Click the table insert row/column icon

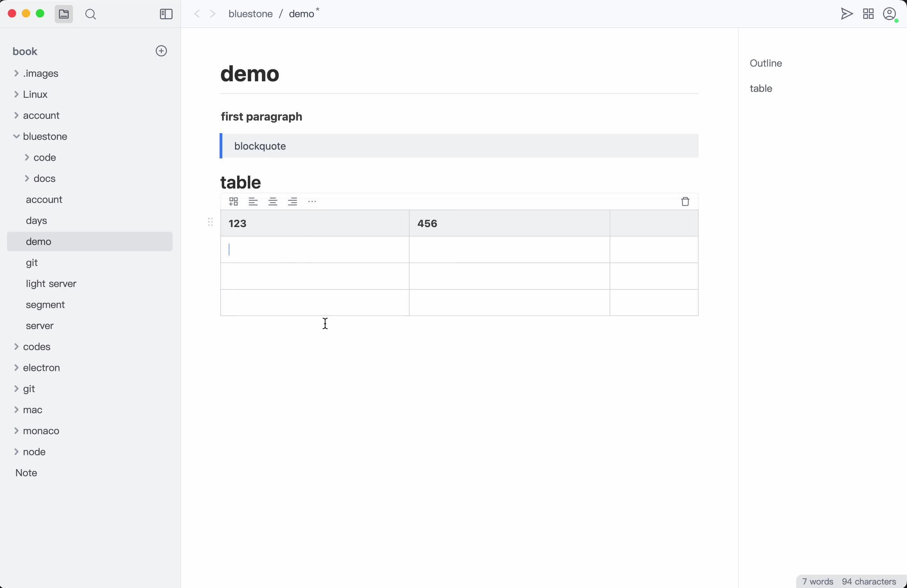(234, 201)
